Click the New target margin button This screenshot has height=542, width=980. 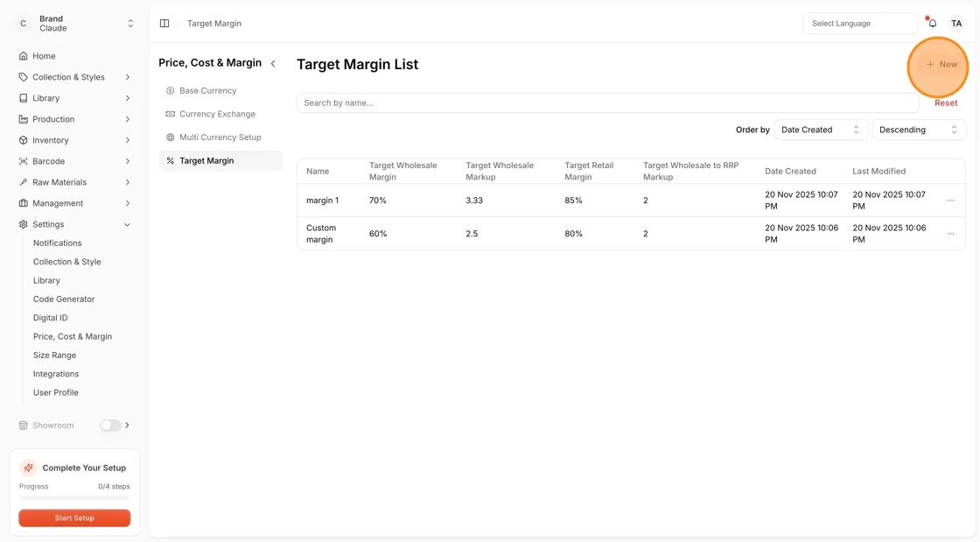(x=941, y=65)
